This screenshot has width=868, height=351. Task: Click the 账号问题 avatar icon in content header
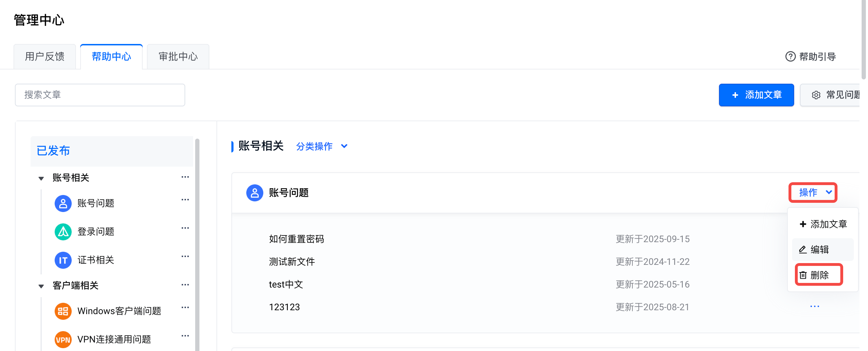255,193
